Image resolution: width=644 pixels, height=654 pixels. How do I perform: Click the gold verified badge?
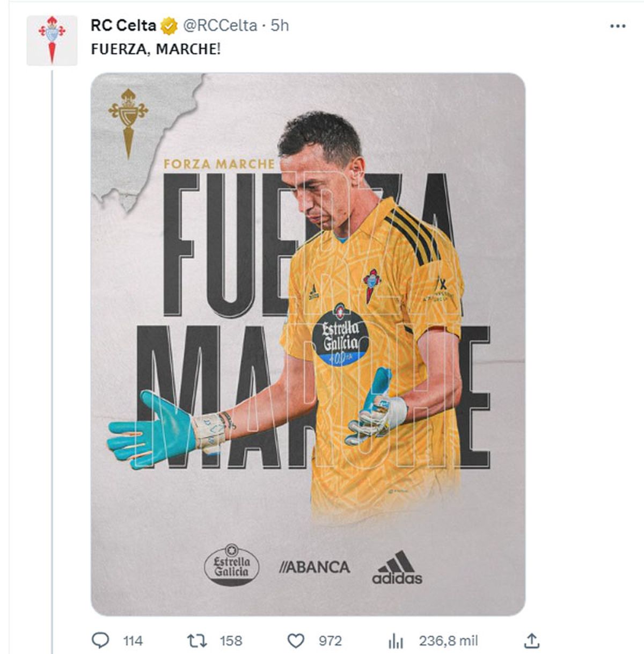[170, 25]
